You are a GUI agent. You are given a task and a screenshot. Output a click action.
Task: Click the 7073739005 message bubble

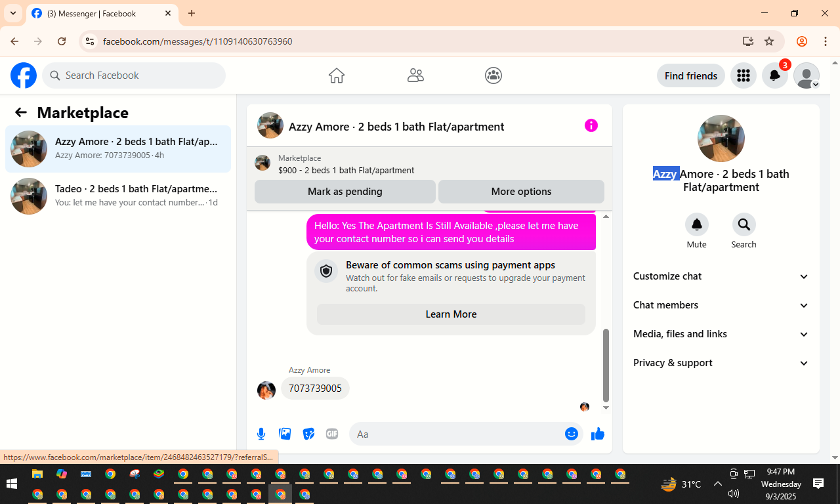coord(315,388)
